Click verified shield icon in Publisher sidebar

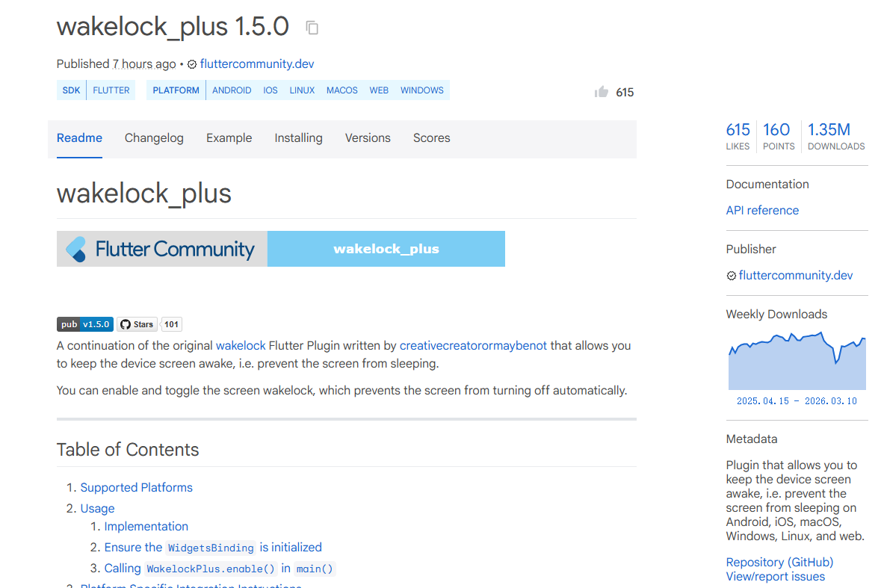coord(732,276)
